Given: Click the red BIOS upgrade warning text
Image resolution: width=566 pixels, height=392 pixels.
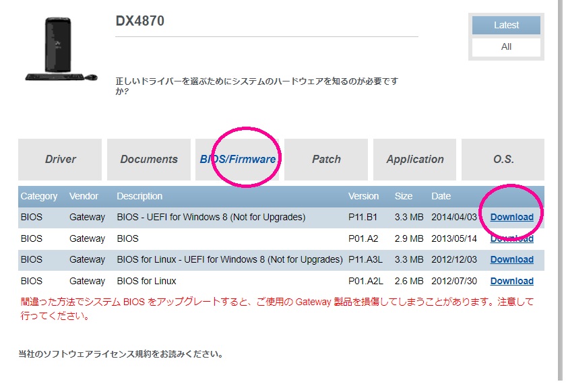Looking at the screenshot, I should pyautogui.click(x=277, y=308).
